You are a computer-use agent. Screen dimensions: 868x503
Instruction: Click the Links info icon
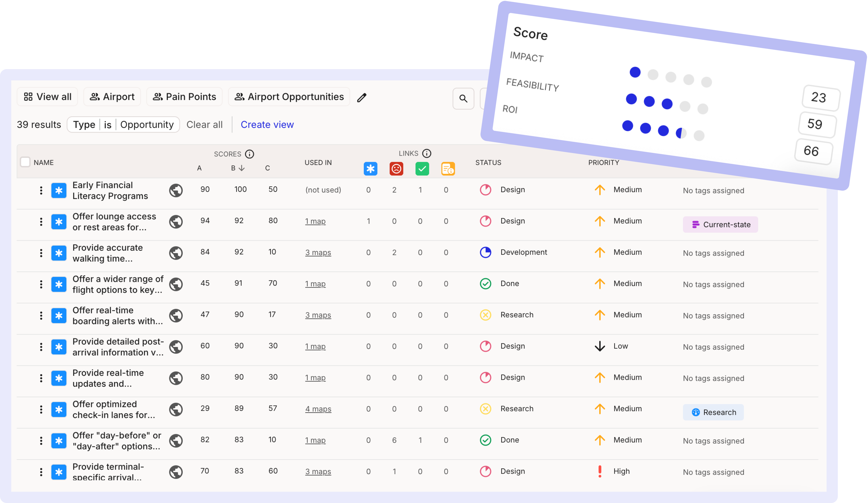(x=426, y=153)
